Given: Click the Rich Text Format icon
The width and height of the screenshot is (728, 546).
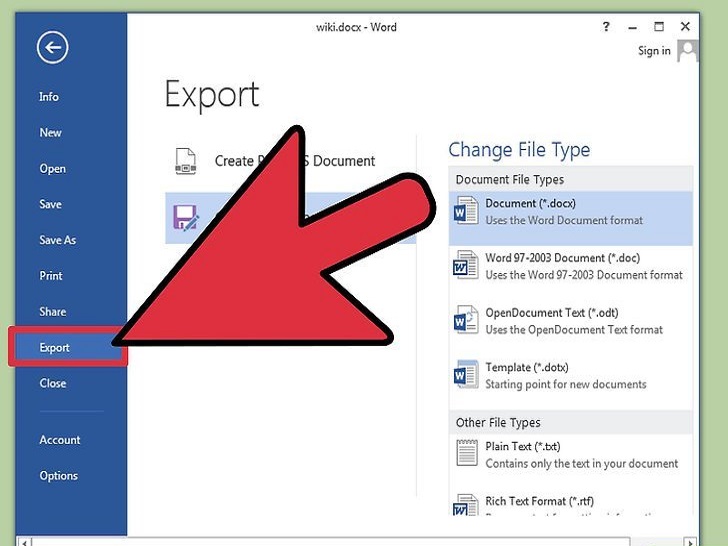Looking at the screenshot, I should [466, 505].
